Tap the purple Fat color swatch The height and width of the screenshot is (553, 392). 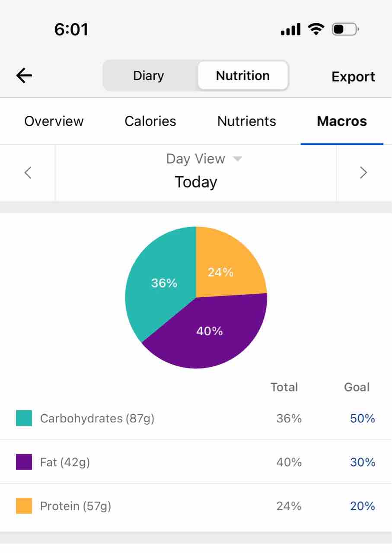(x=24, y=462)
